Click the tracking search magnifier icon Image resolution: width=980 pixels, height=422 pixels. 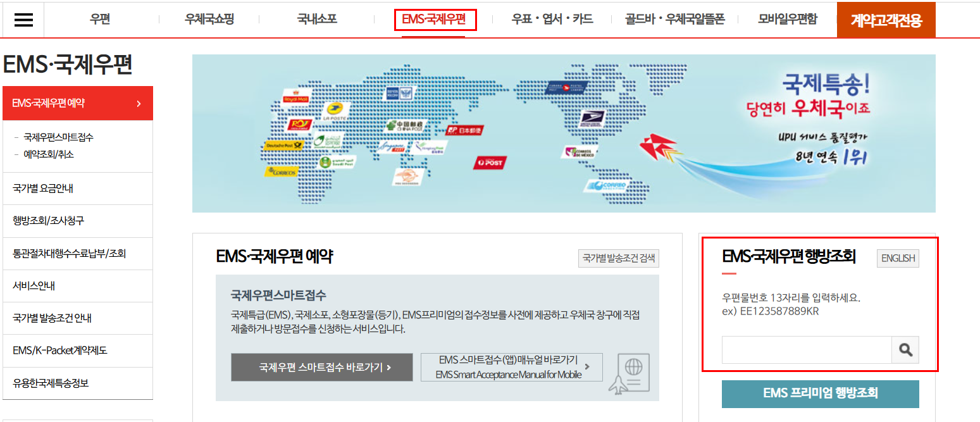point(905,350)
